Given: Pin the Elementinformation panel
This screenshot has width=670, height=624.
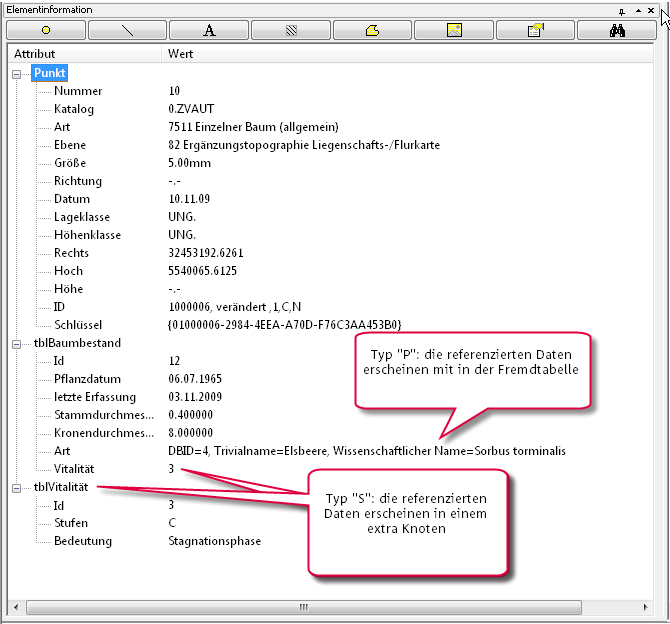Looking at the screenshot, I should 622,11.
